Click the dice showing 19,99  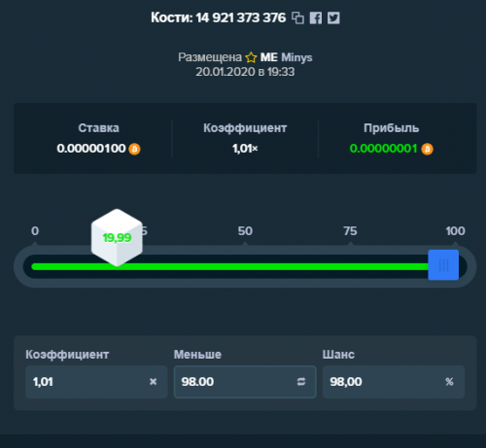(117, 237)
